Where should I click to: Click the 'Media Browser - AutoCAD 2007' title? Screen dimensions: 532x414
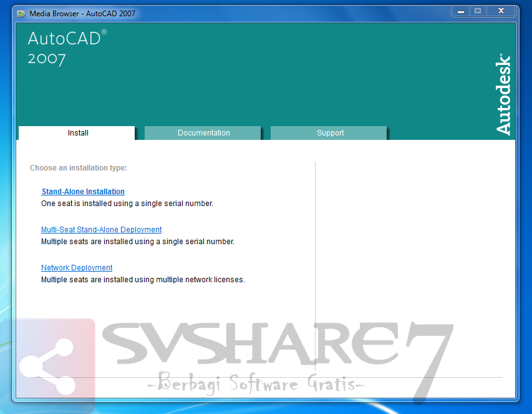[82, 14]
